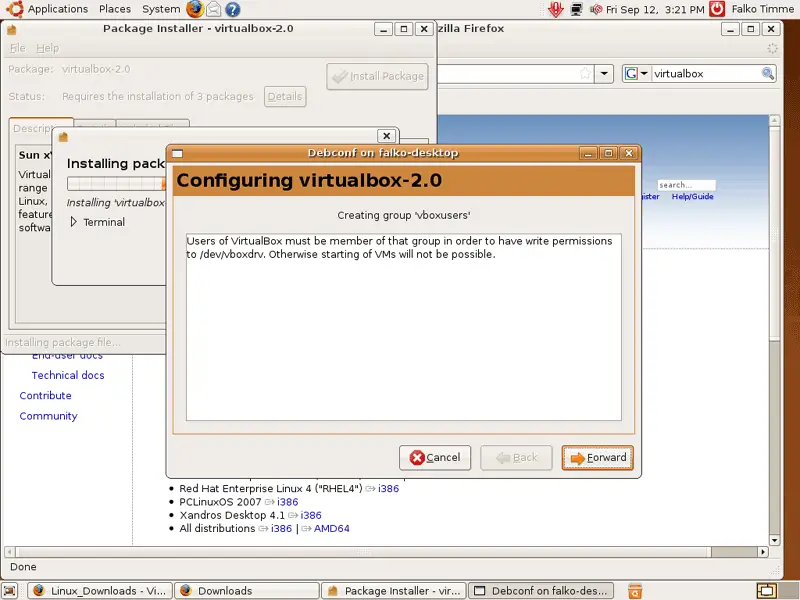800x600 pixels.
Task: Click the red power/quit icon in the panel
Action: 717,9
